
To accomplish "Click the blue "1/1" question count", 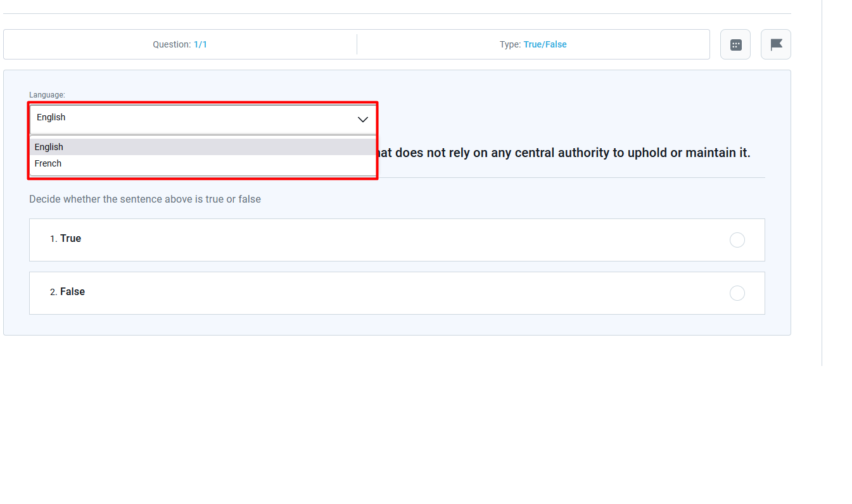I will [x=200, y=45].
